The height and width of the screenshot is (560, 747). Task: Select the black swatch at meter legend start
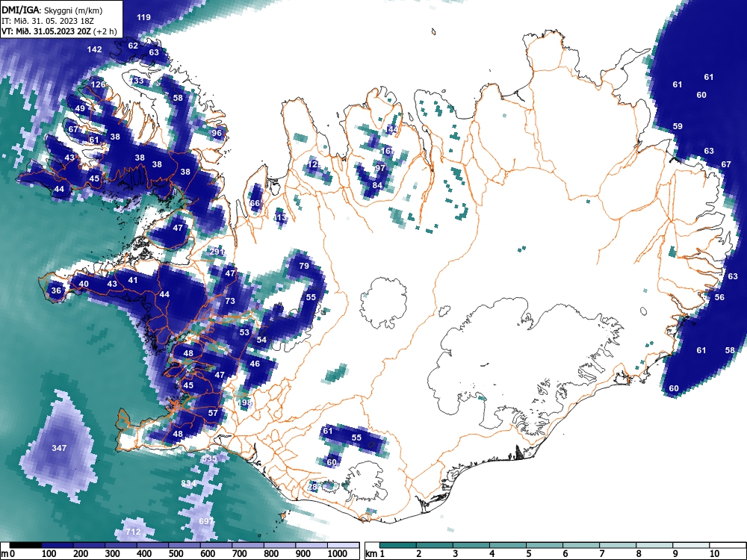(25, 545)
